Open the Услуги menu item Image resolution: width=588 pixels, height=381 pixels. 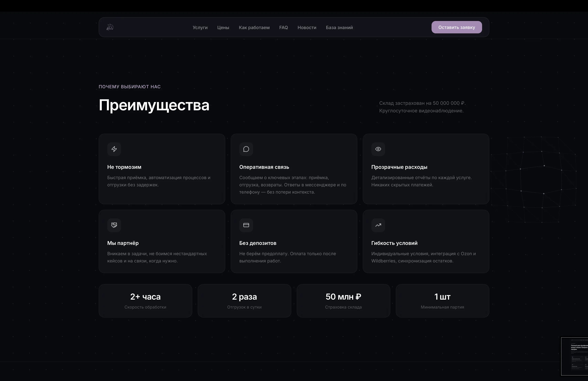click(x=200, y=27)
